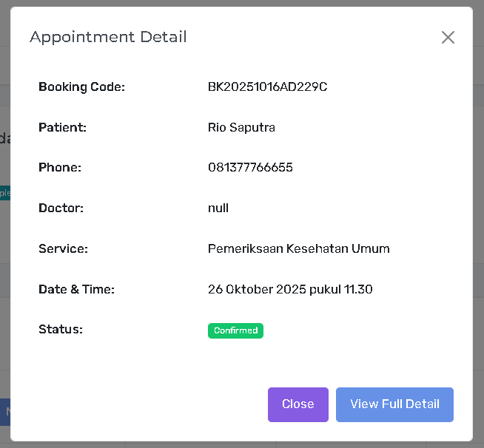Click the Doctor value null
Screen dimensions: 484x448
pyautogui.click(x=218, y=208)
